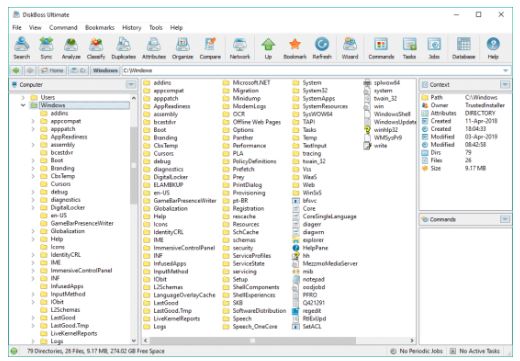This screenshot has height=361, width=520.
Task: Open the Search tool in toolbar
Action: pos(22,48)
